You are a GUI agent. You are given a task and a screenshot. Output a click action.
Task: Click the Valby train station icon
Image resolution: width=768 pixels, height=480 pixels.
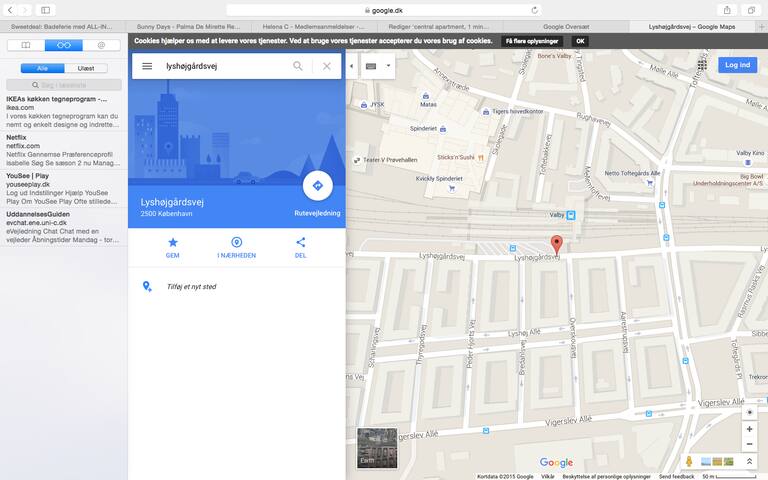coord(571,215)
